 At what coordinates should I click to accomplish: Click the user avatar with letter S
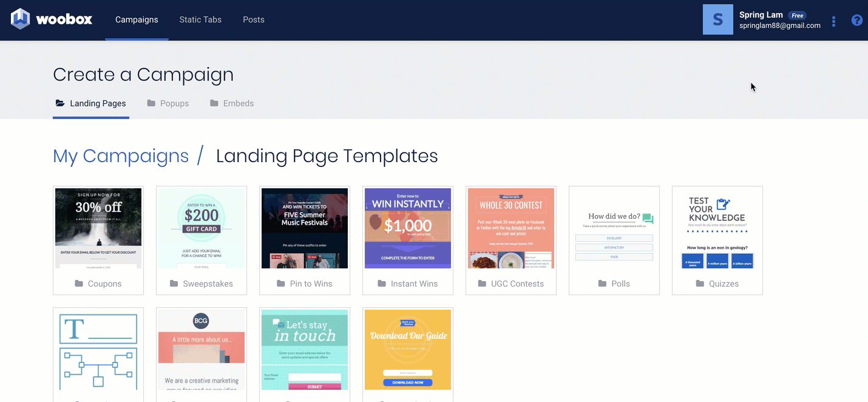point(717,19)
